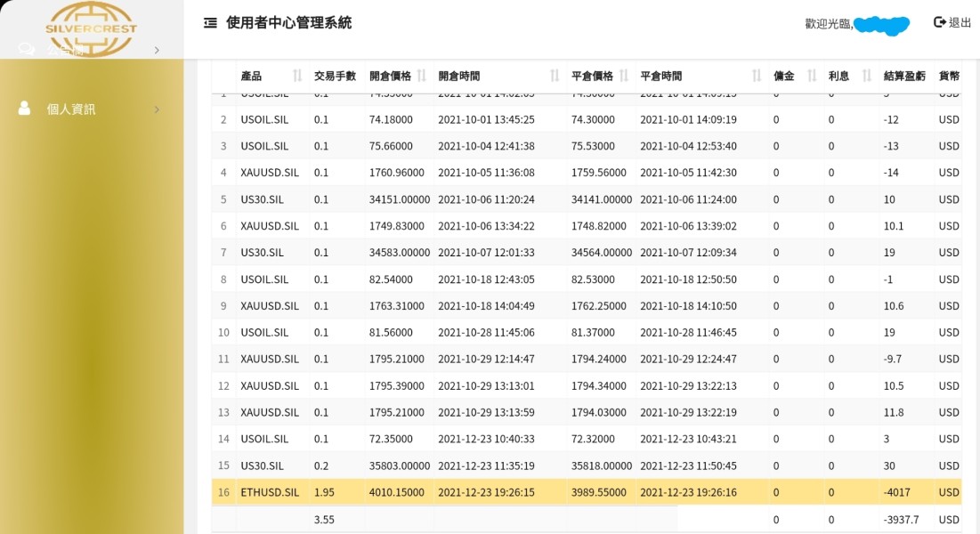Screen dimensions: 980x534
Task: Click the profit value 10.6
Action: tap(894, 306)
